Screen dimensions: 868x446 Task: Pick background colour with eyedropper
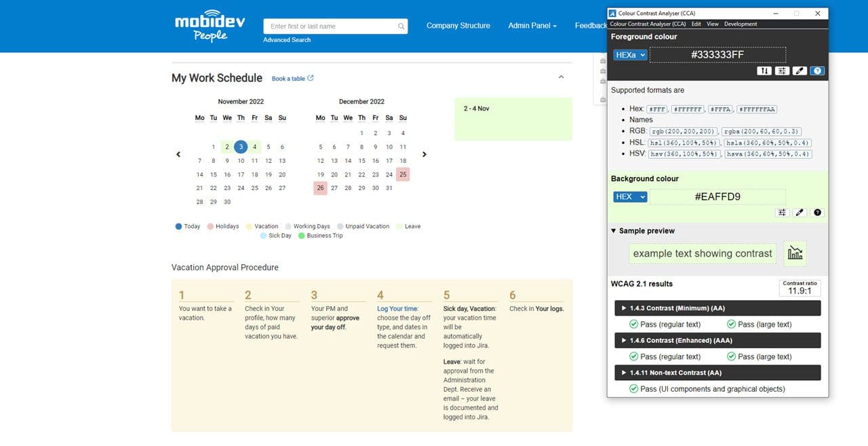800,212
